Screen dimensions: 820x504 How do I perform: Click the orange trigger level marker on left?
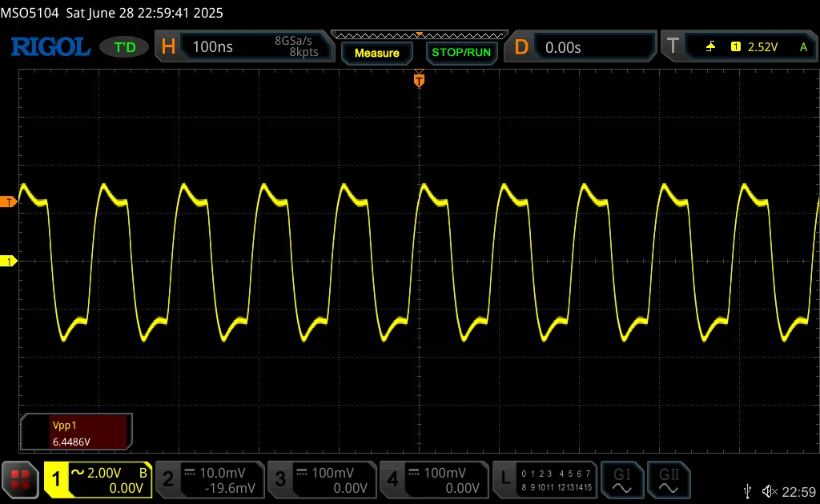(8, 202)
